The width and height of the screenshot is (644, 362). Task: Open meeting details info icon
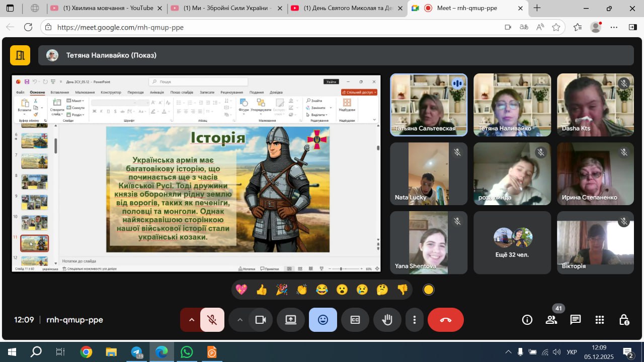pos(527,320)
